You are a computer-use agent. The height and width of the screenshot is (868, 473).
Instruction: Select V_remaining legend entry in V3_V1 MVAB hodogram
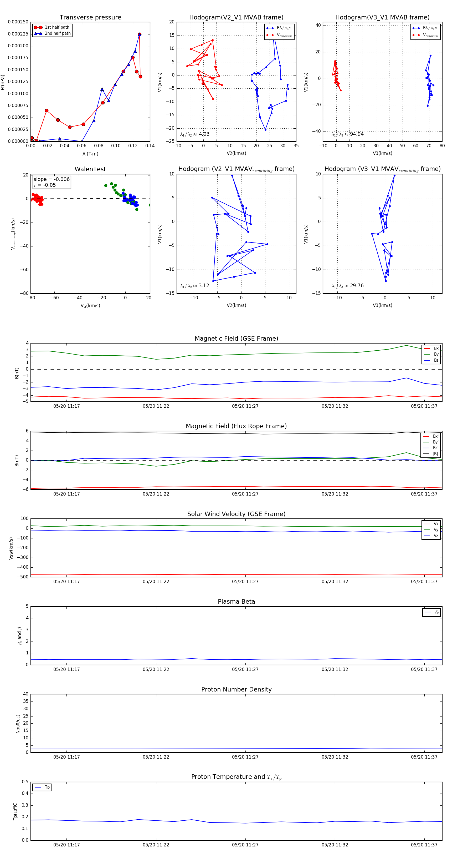pyautogui.click(x=425, y=35)
